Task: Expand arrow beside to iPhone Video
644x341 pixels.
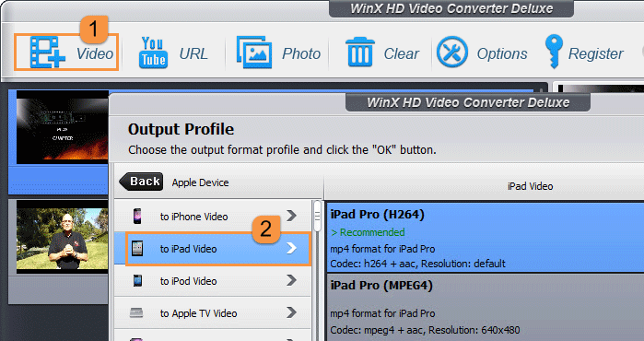Action: coord(291,216)
